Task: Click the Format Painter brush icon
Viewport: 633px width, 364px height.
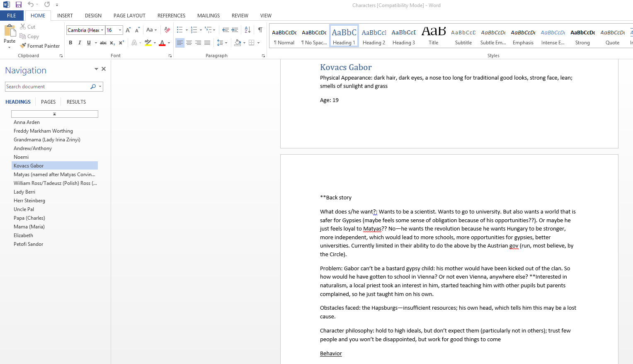Action: [x=23, y=46]
